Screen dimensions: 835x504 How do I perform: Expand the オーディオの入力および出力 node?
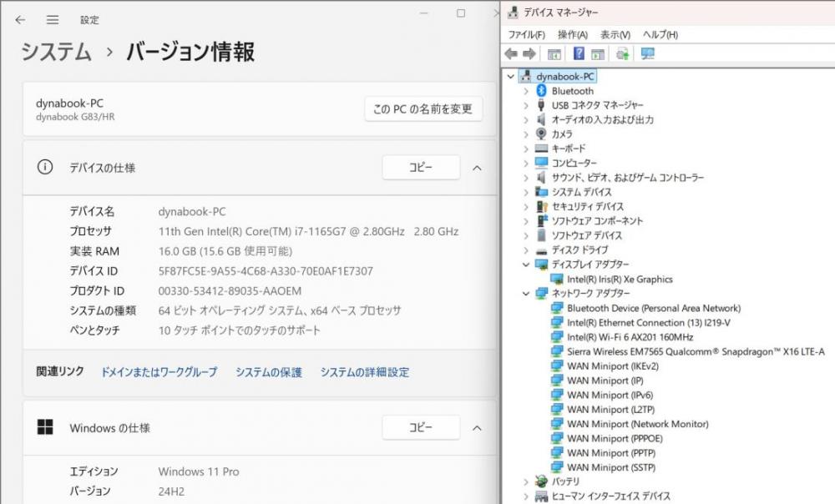[526, 120]
